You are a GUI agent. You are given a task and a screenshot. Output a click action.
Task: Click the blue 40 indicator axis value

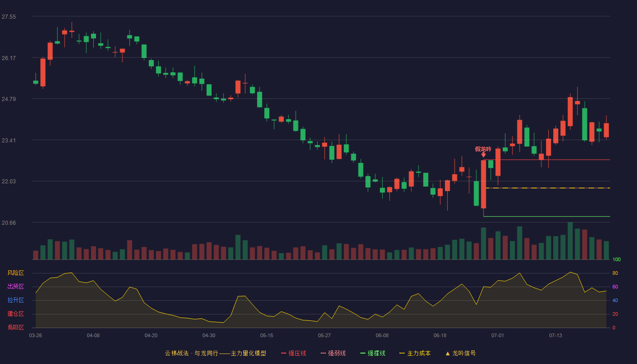(615, 300)
